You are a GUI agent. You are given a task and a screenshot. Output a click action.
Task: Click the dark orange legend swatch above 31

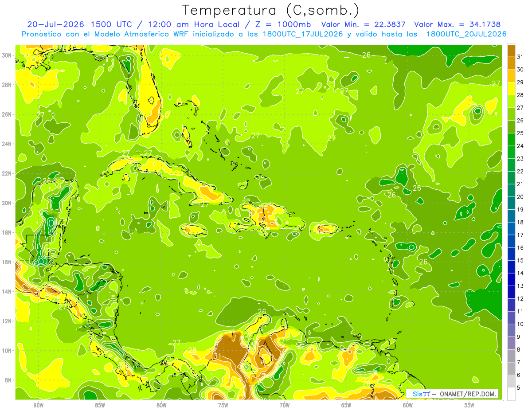[511, 51]
